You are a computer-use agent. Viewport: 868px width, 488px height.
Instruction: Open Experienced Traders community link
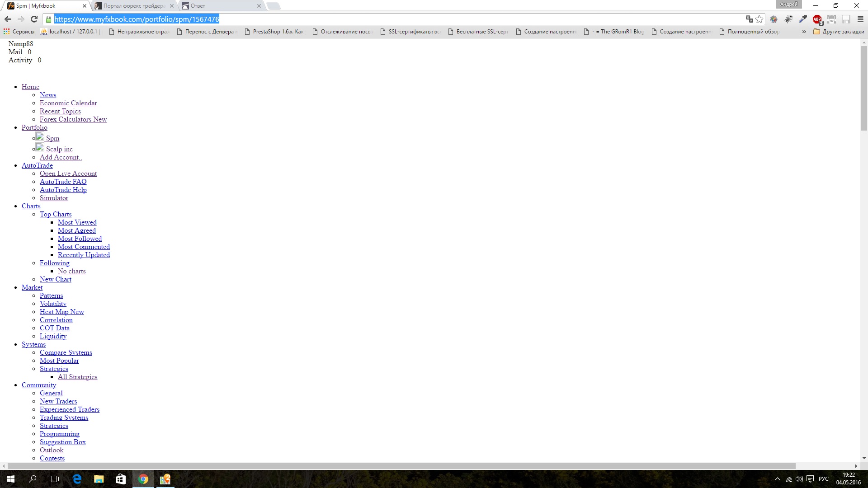click(x=70, y=409)
